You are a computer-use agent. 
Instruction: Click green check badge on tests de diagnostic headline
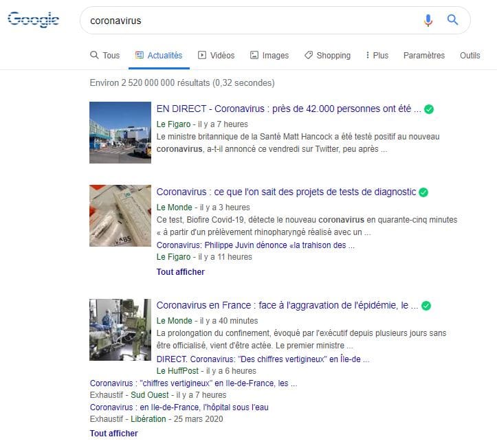(x=423, y=192)
